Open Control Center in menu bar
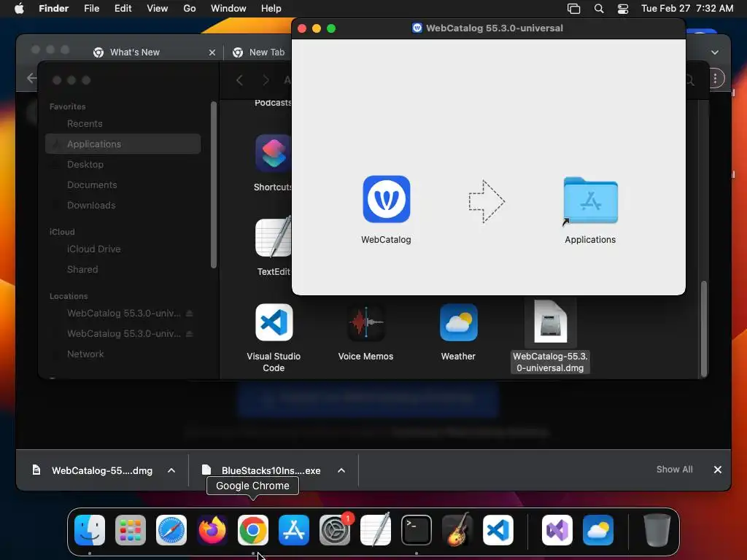Screen dimensions: 747x560 [x=623, y=9]
